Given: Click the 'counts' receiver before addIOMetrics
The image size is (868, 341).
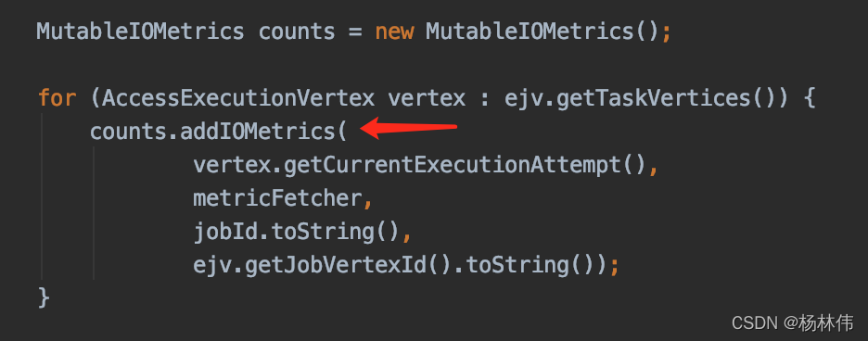Looking at the screenshot, I should pos(128,132).
